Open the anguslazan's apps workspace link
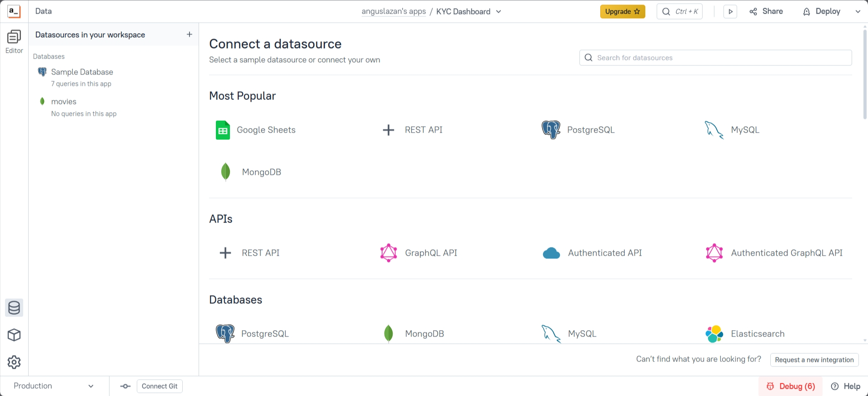868x396 pixels. pos(394,11)
